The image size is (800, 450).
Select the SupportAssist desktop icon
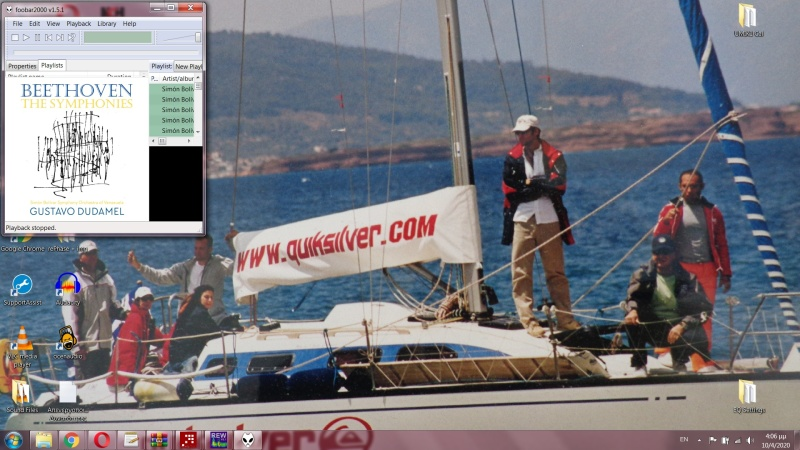coord(22,290)
